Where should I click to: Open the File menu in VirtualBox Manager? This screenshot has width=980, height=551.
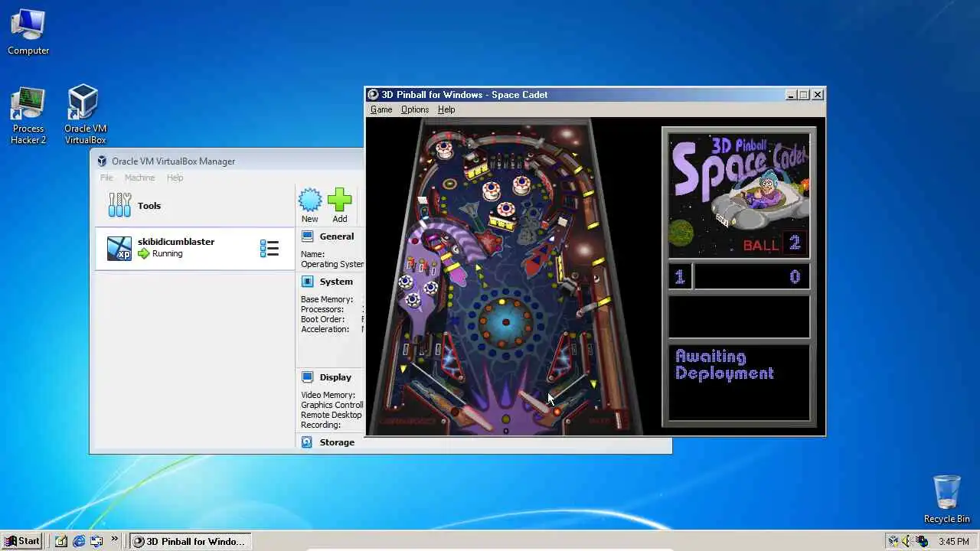click(106, 178)
